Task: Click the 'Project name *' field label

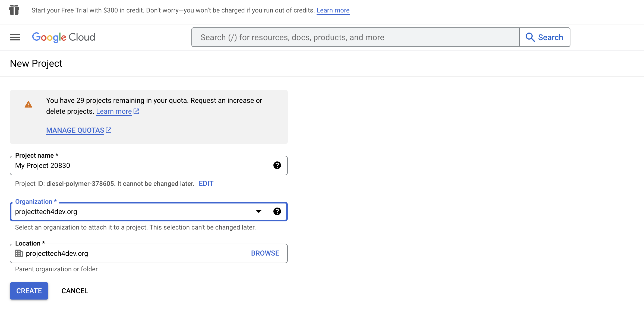Action: pos(37,155)
